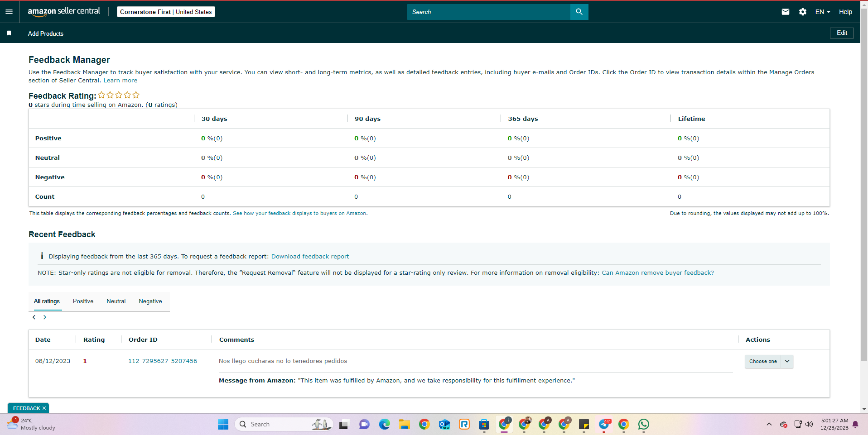Click the bookmark icon beside Add Products
The width and height of the screenshot is (868, 435).
[x=9, y=33]
